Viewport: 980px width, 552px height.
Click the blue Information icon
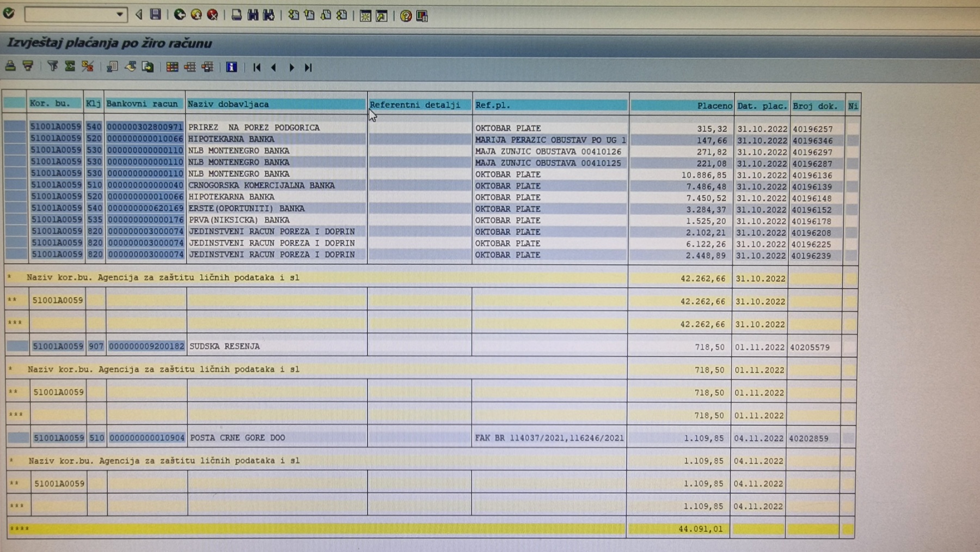[x=231, y=67]
